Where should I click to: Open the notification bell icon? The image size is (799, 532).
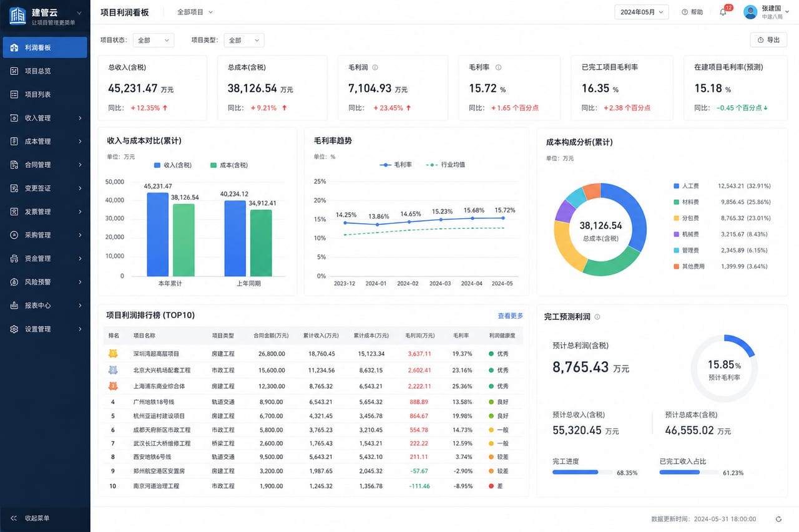[723, 12]
